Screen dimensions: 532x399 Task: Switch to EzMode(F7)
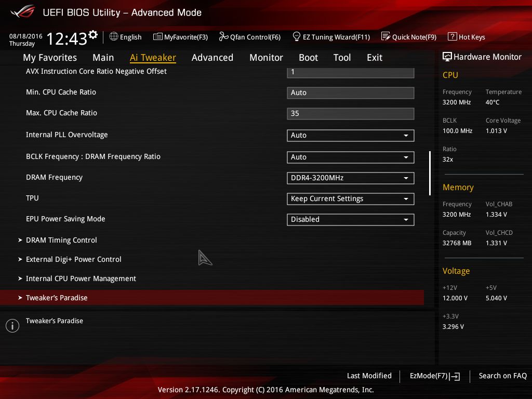[435, 376]
